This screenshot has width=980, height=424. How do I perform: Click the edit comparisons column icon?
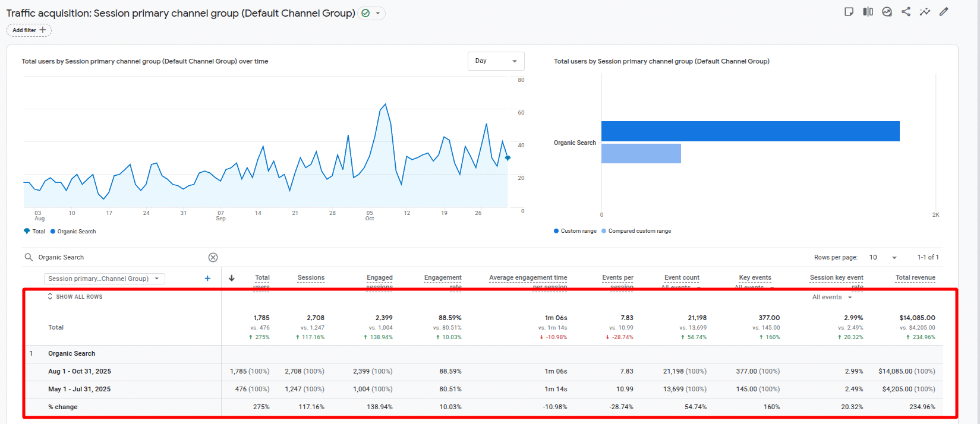click(868, 12)
